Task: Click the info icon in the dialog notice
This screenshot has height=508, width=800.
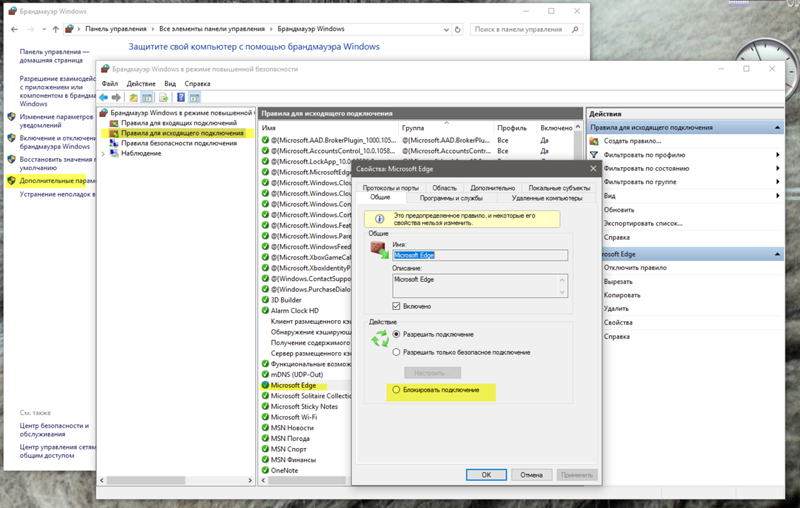Action: (x=379, y=219)
